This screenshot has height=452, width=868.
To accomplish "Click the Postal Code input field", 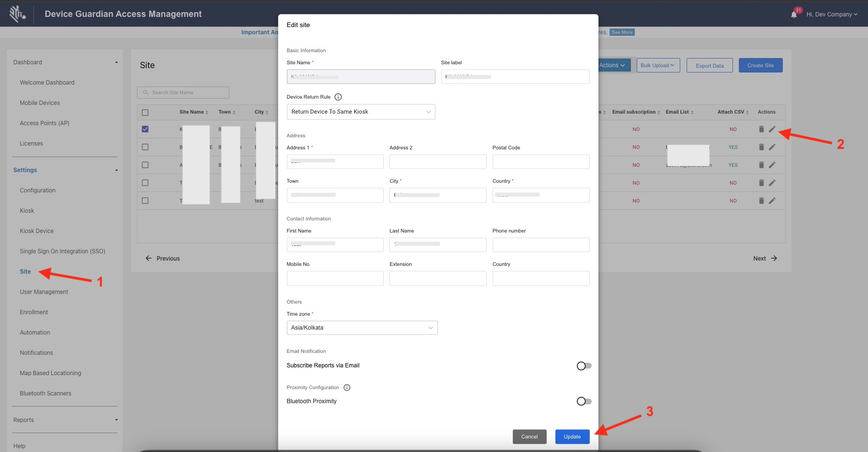I will pyautogui.click(x=540, y=161).
